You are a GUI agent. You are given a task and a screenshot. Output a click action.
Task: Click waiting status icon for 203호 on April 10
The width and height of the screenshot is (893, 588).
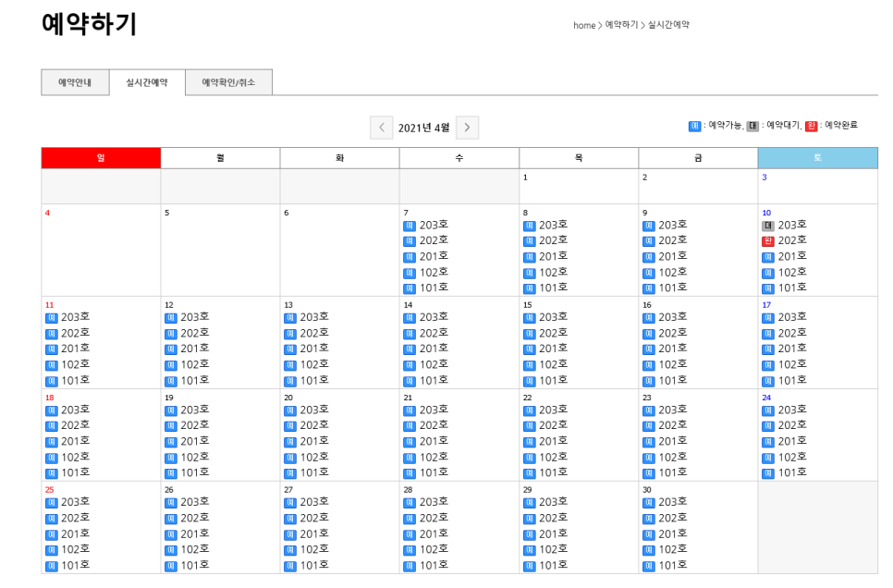768,226
